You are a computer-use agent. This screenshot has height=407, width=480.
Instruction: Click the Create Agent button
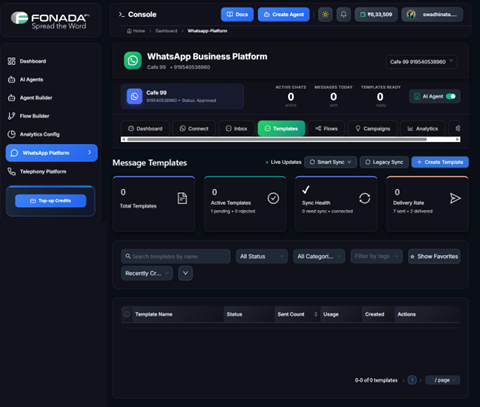tap(284, 15)
